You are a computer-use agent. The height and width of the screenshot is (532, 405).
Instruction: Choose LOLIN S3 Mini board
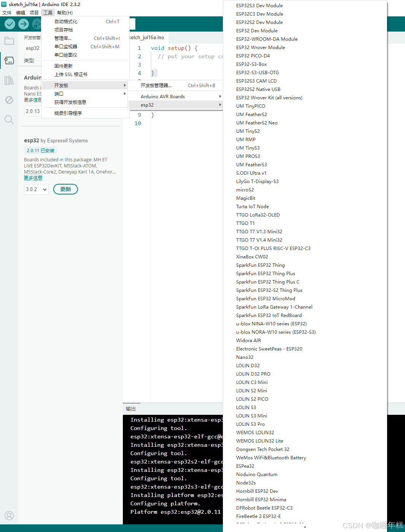point(305,416)
